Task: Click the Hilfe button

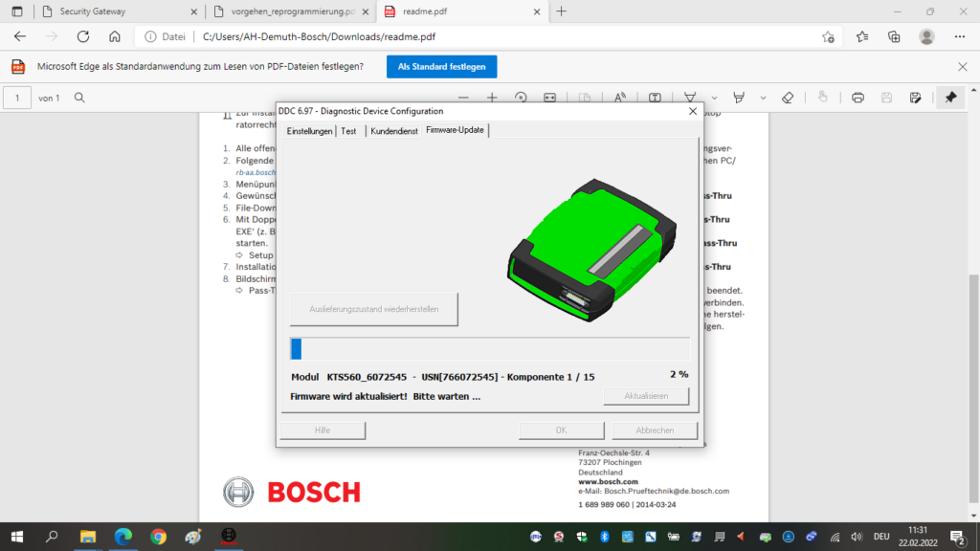Action: (323, 430)
